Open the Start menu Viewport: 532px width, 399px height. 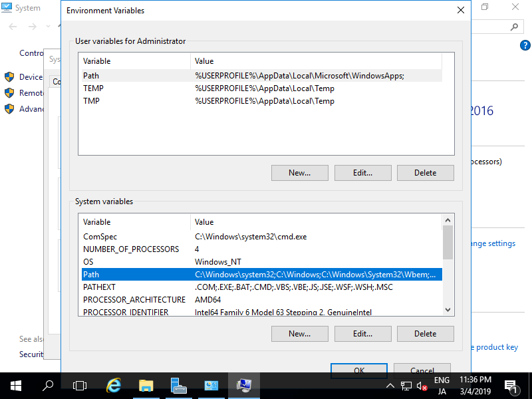(15, 385)
